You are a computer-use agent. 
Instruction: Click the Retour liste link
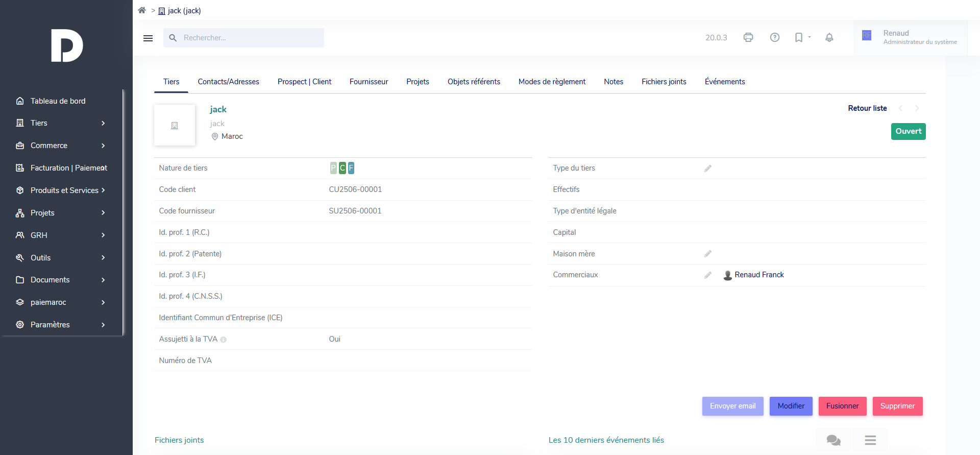point(867,108)
